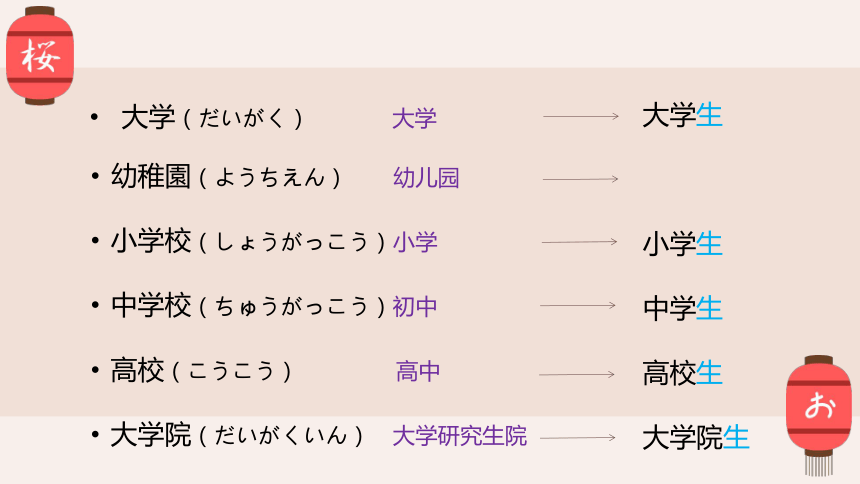
Task: Click the 小学生 result word
Action: pyautogui.click(x=682, y=244)
